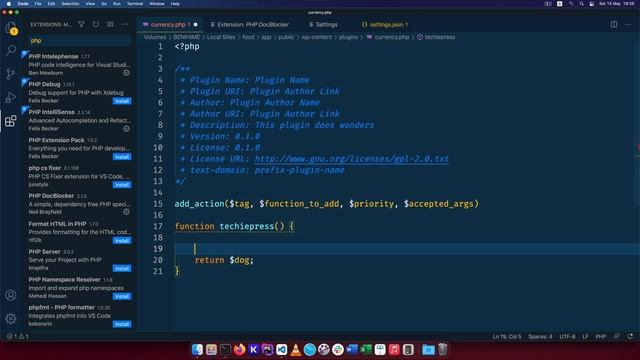Open the gnu.org GPL license link
Viewport: 640px width, 360px height.
(x=351, y=159)
